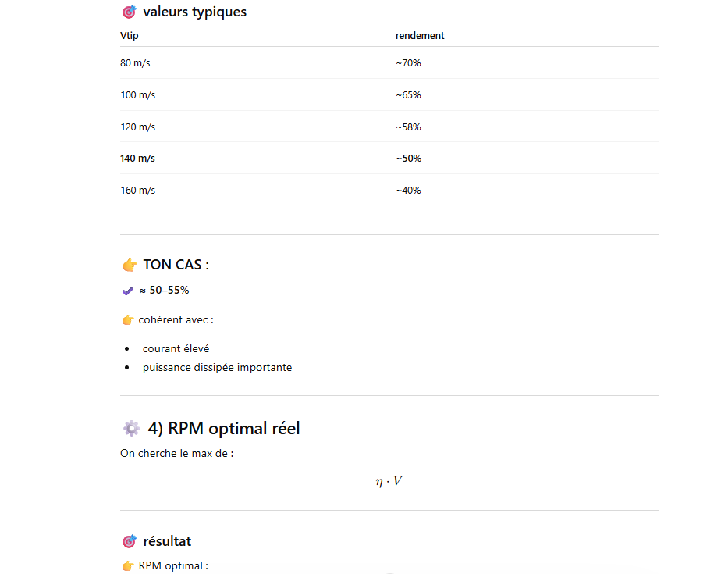
Task: Click the "courant élevé" bullet item
Action: click(176, 349)
